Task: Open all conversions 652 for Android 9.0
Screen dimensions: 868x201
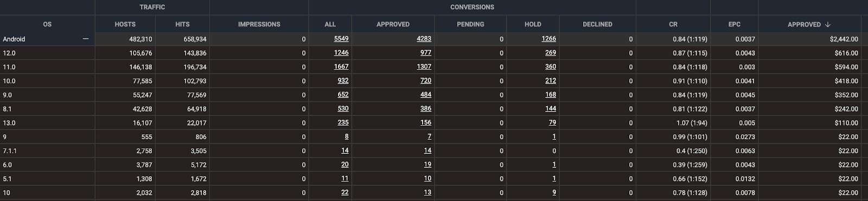Action: 343,94
